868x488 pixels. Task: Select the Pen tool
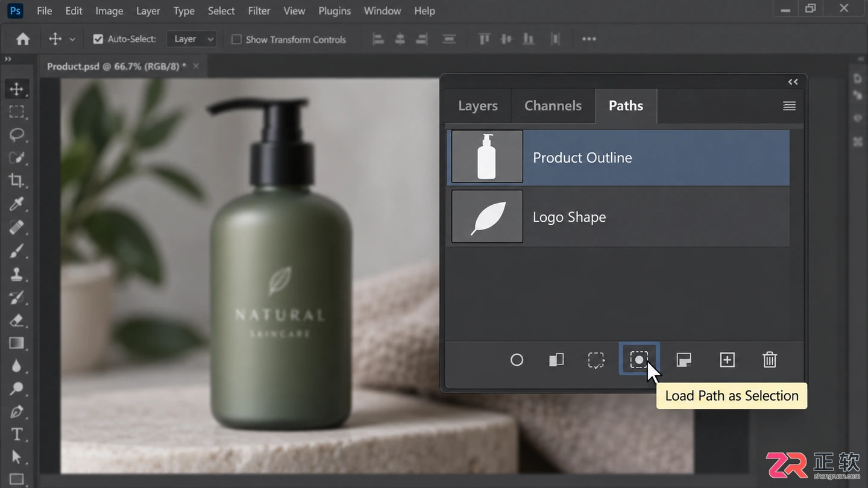[16, 412]
